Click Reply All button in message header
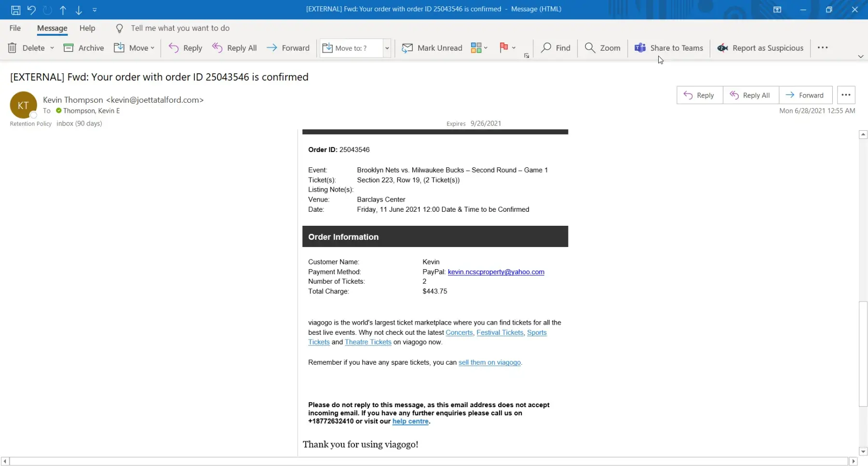868x466 pixels. (750, 96)
